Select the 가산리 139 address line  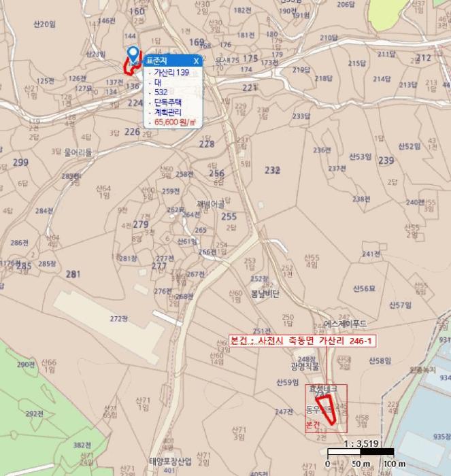(x=171, y=73)
